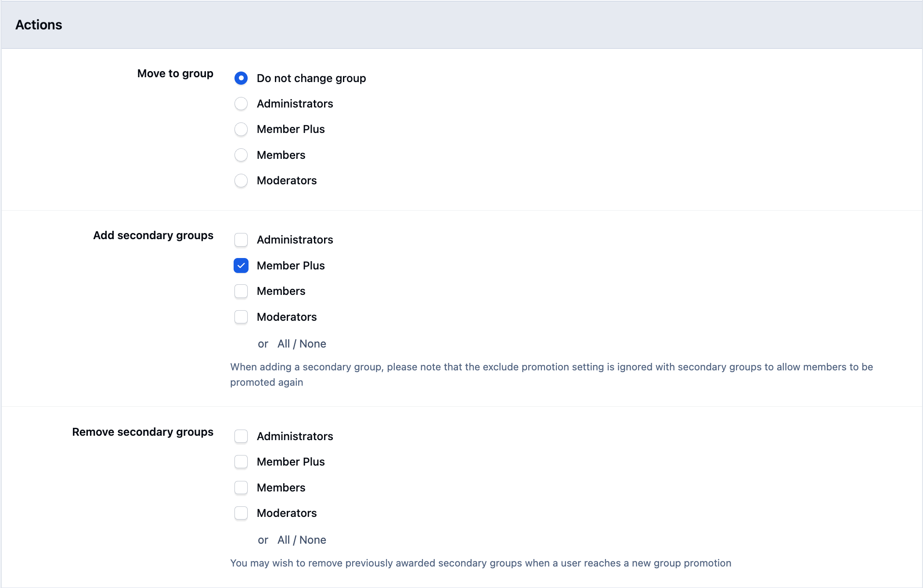
Task: Uncheck Member Plus in Add secondary groups
Action: (241, 265)
